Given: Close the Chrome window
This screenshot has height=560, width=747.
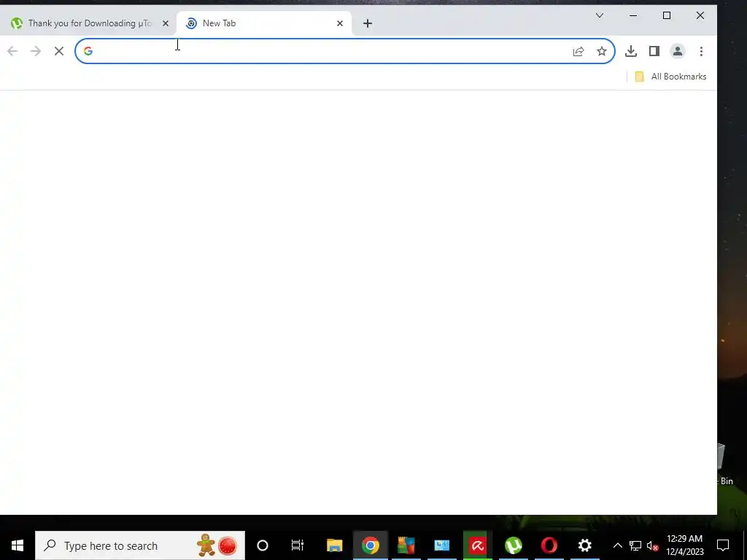Looking at the screenshot, I should coord(700,16).
